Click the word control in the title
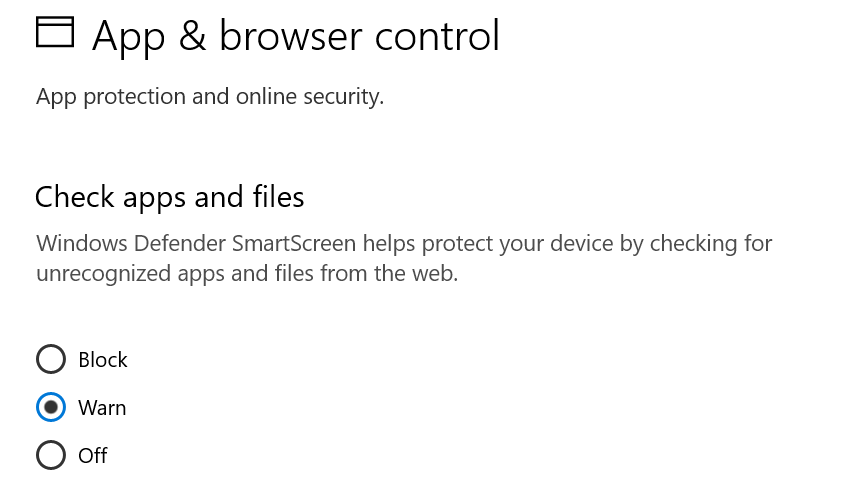Image resolution: width=853 pixels, height=490 pixels. (x=437, y=36)
